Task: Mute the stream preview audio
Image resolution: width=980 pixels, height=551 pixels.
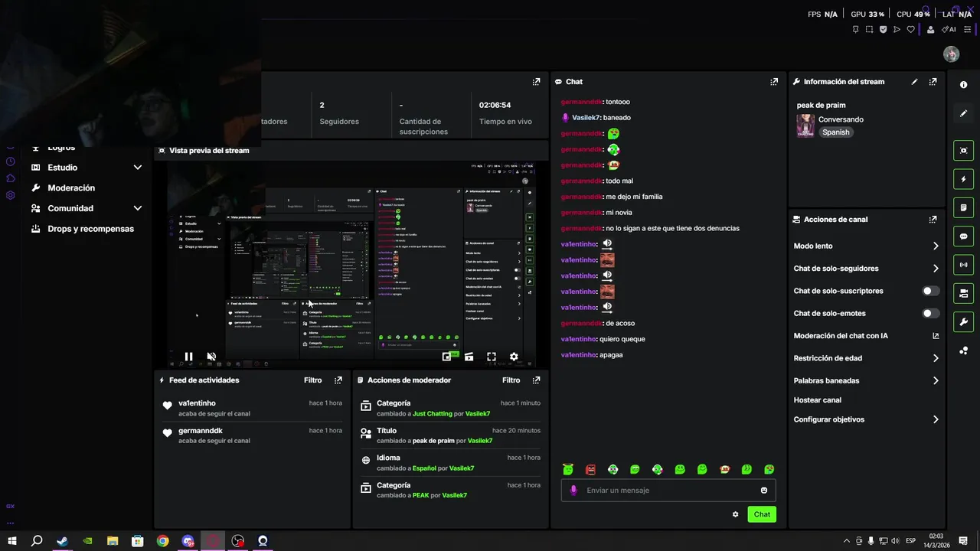Action: coord(211,357)
